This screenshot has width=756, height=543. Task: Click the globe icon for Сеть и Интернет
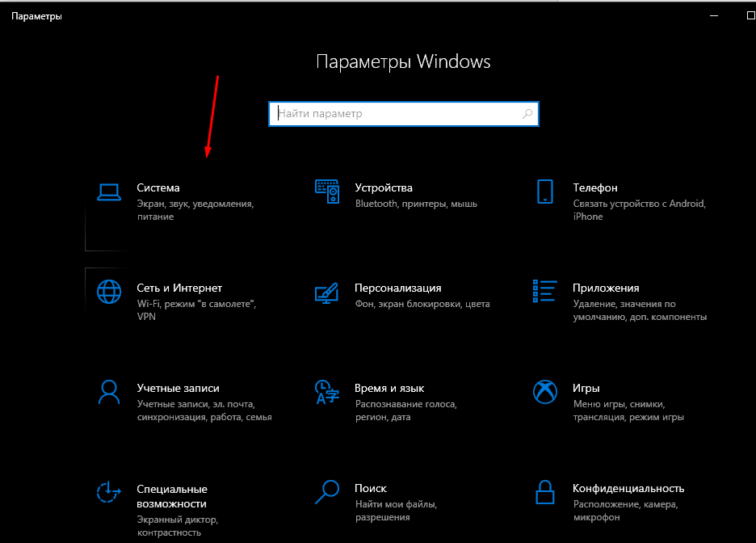(x=108, y=291)
